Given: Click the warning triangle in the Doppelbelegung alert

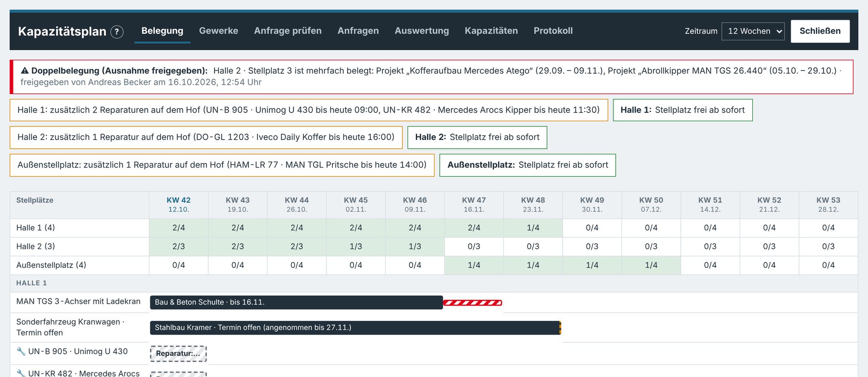Looking at the screenshot, I should (25, 70).
